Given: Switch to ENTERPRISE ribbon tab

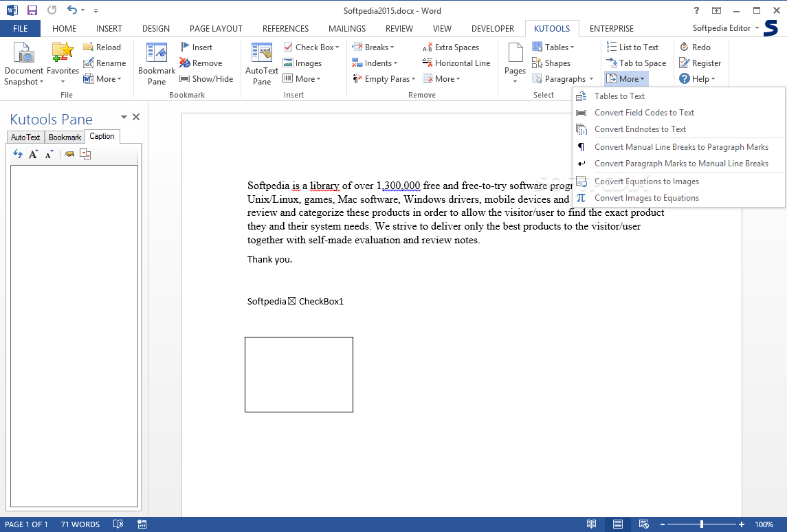Looking at the screenshot, I should pyautogui.click(x=611, y=29).
